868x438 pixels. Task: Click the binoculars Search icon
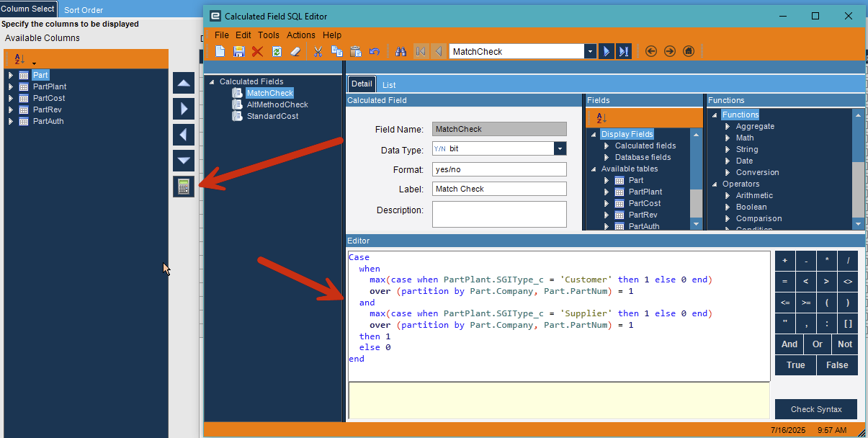pos(401,51)
